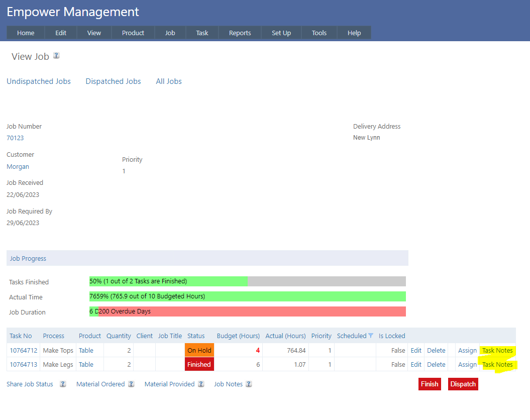Click help icon beside Material Provided
The height and width of the screenshot is (420, 530).
pyautogui.click(x=201, y=384)
